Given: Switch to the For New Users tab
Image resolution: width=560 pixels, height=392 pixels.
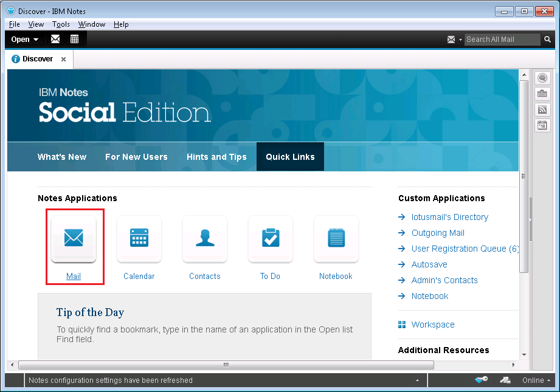Looking at the screenshot, I should pos(136,157).
